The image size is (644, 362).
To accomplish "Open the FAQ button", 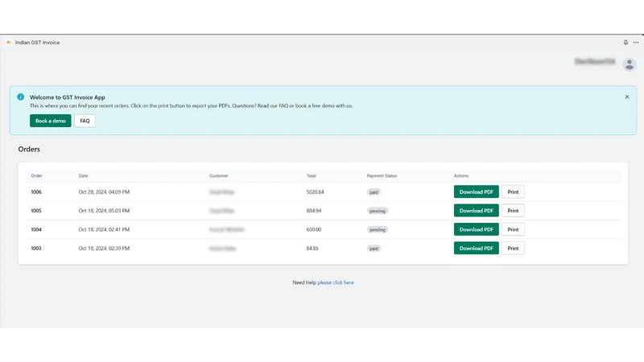I will pos(85,121).
